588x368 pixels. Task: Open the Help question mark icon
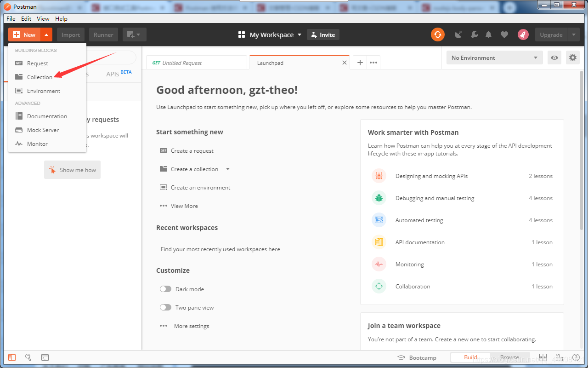tap(576, 357)
